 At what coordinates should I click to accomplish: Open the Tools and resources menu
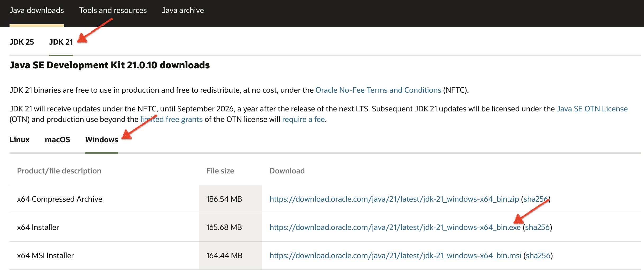[x=113, y=10]
